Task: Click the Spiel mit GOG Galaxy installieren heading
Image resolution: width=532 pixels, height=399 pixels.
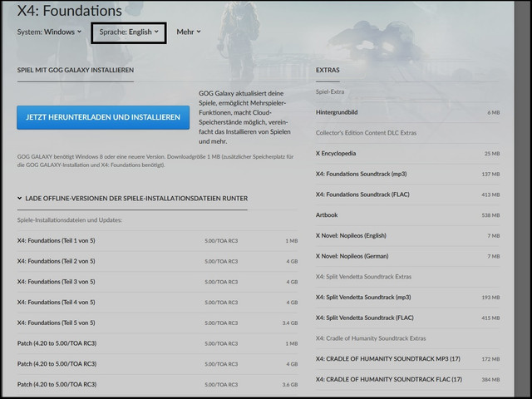Action: point(76,70)
